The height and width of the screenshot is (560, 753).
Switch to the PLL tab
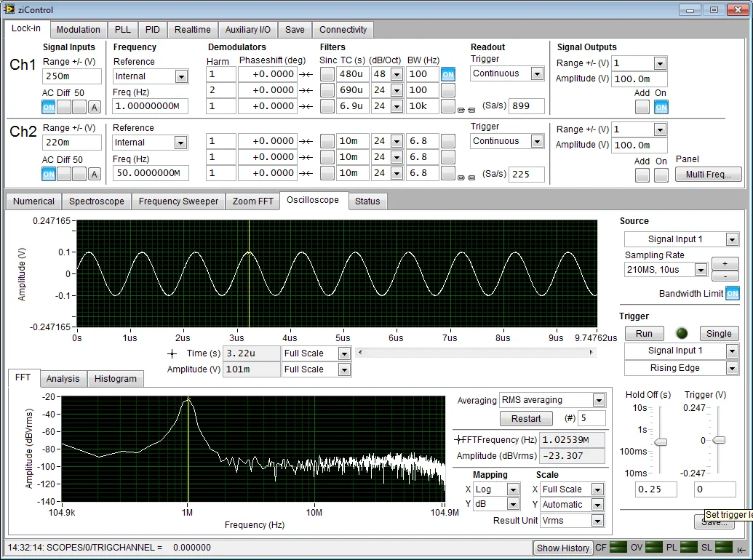click(x=122, y=30)
